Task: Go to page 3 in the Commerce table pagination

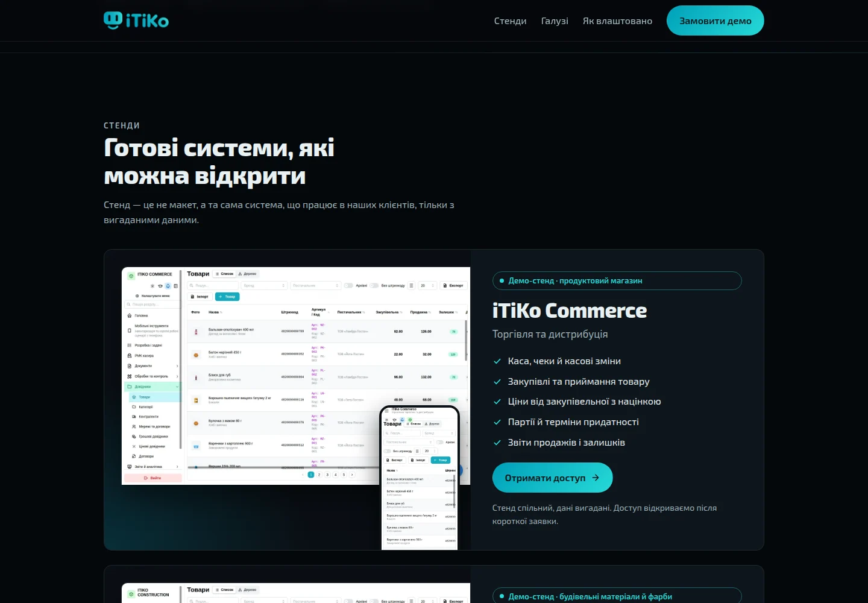Action: 327,475
